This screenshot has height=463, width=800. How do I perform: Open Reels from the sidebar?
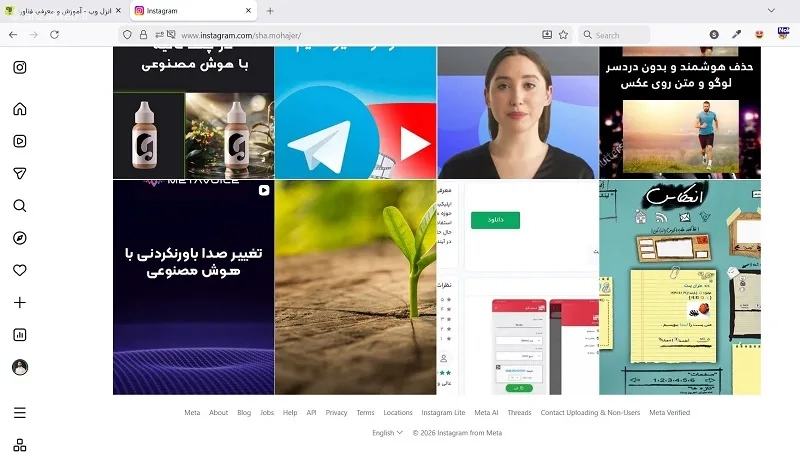coord(20,141)
